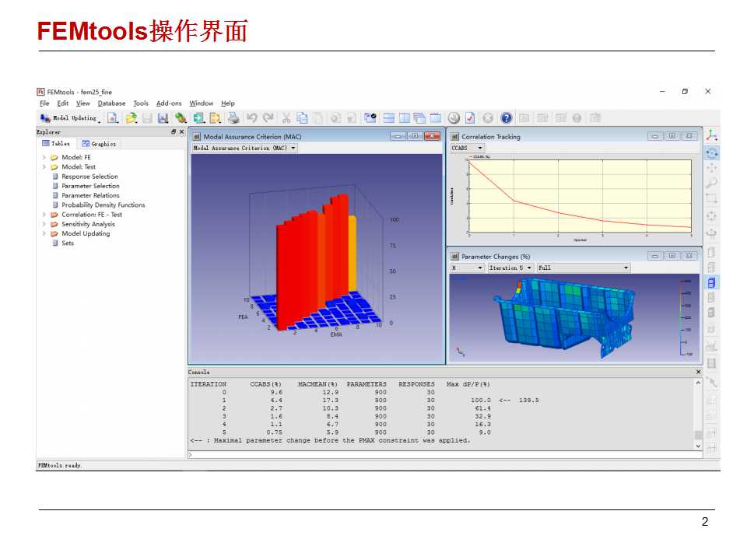Click the Export toolbar icon

[216, 118]
